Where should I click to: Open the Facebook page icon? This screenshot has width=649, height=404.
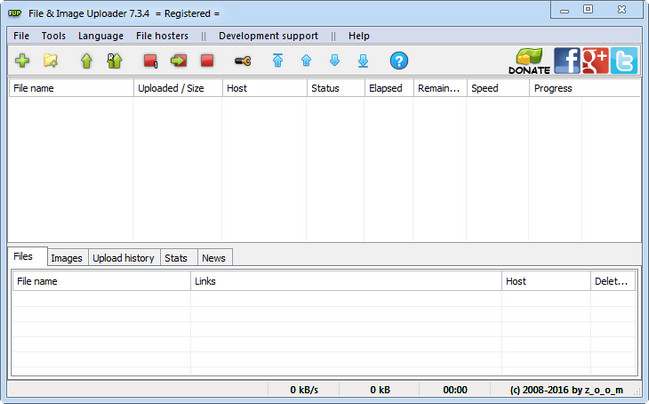(x=567, y=61)
